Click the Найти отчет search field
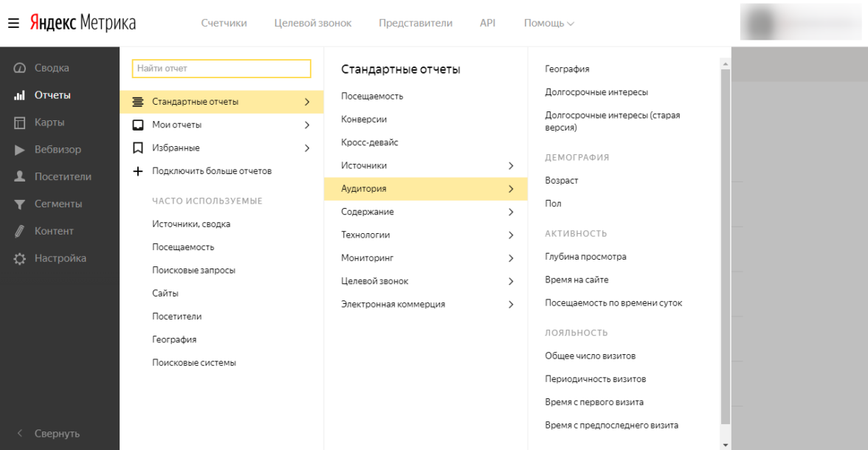Screen dimensions: 868x450 221,69
